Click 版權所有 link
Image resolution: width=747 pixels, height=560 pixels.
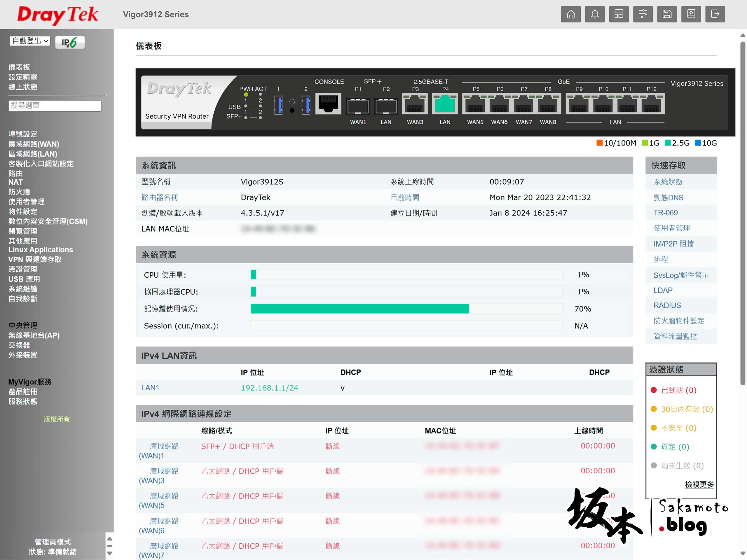coord(57,419)
